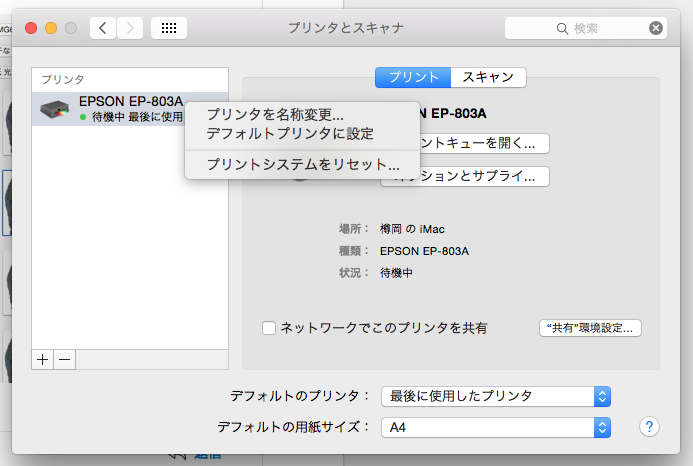This screenshot has width=693, height=466.
Task: Switch to the プリント tab
Action: click(413, 77)
